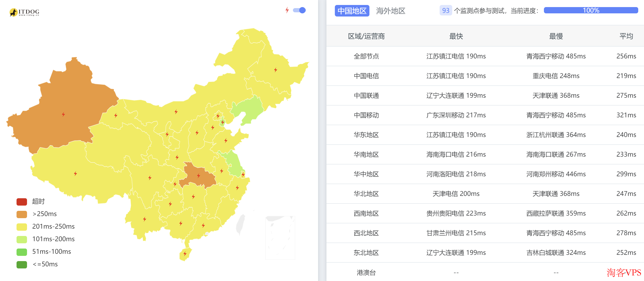Click the light green 101ms-200ms legend swatch
Viewport: 644px width, 281px height.
coord(22,239)
